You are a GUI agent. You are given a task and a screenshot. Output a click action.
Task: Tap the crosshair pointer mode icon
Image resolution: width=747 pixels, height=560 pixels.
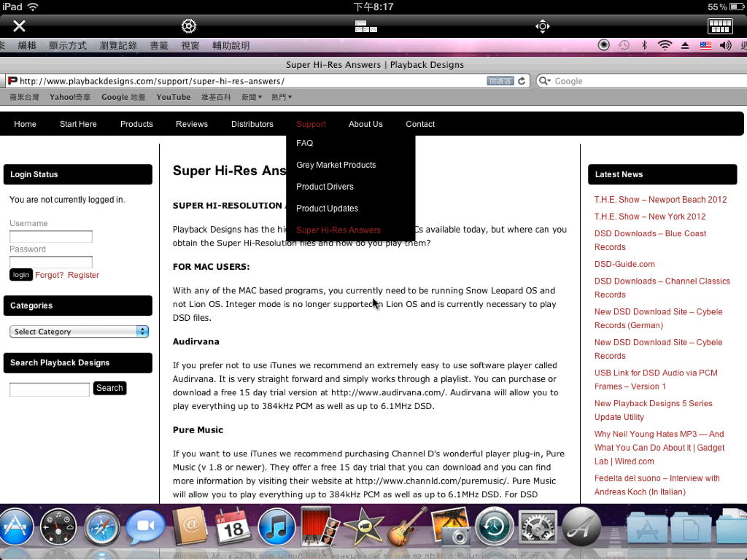click(x=542, y=26)
